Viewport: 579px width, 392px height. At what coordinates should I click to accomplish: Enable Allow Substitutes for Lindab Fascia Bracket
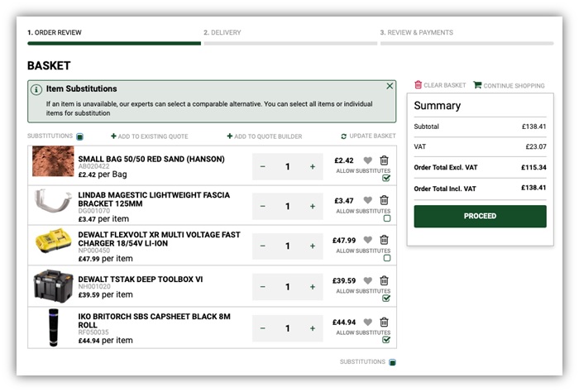click(x=386, y=218)
